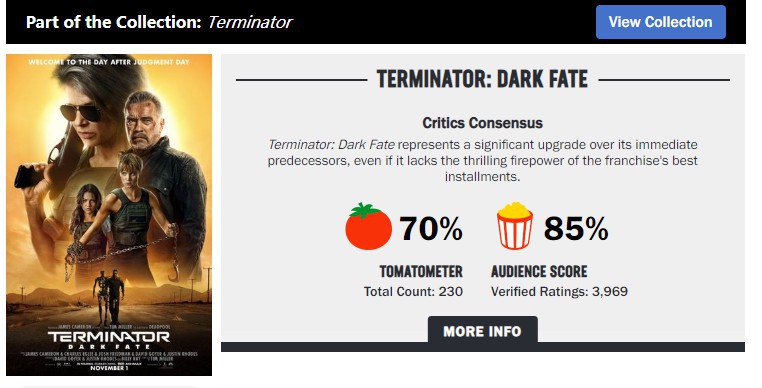Click the poster's TERMINATOR logo text

tap(109, 336)
